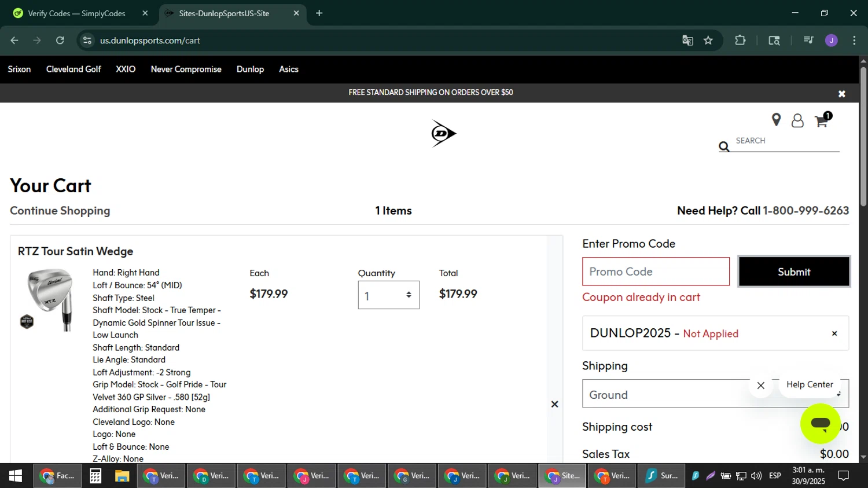Click the RTZ Tour Satin Wedge title
This screenshot has width=868, height=488.
tap(76, 251)
